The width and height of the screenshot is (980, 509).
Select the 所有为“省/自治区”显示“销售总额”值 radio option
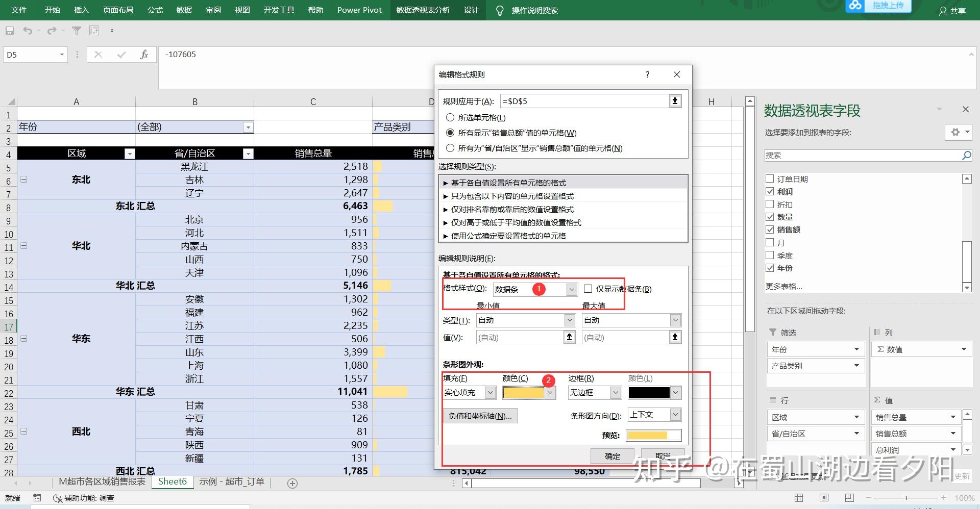[x=450, y=148]
